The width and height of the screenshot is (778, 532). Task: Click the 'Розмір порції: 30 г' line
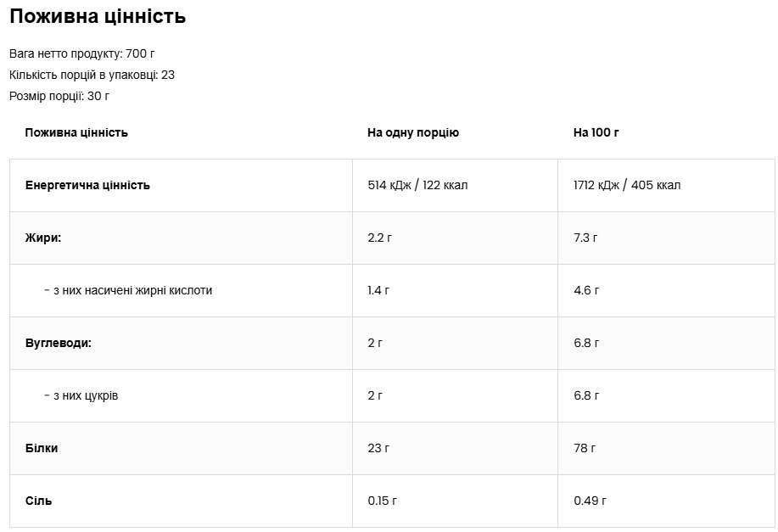click(59, 96)
